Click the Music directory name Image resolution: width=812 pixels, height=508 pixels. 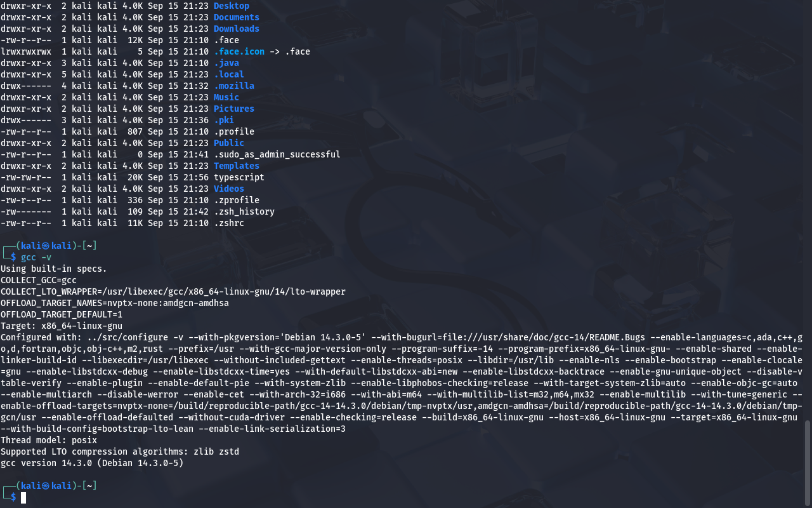(226, 97)
